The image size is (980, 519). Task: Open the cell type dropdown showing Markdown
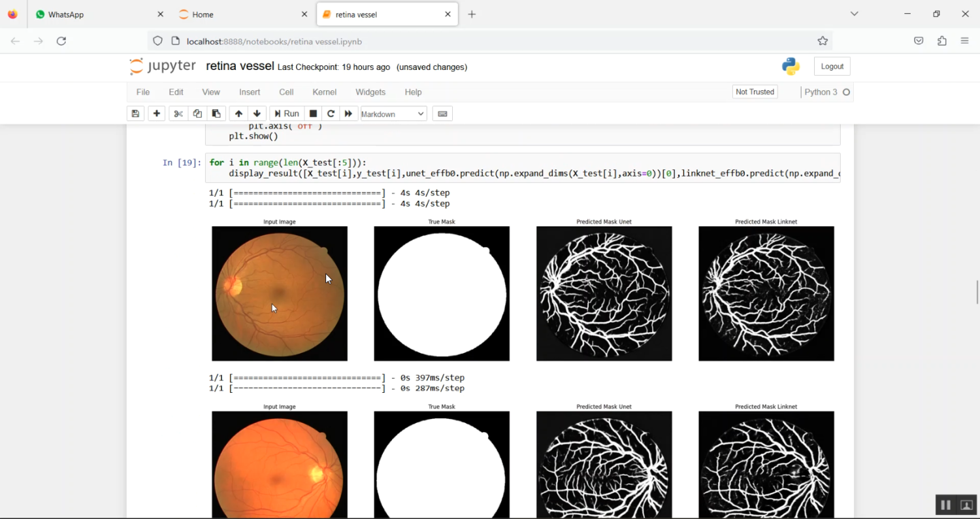(x=393, y=113)
